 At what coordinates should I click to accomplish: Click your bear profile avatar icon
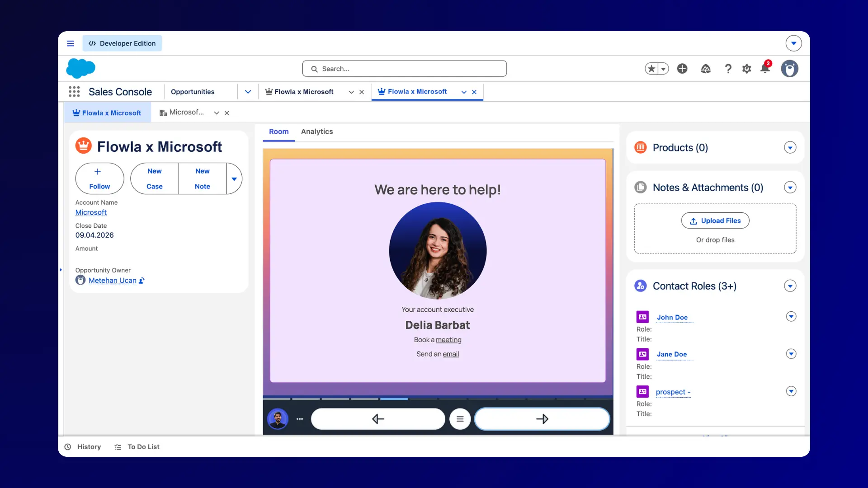tap(790, 68)
